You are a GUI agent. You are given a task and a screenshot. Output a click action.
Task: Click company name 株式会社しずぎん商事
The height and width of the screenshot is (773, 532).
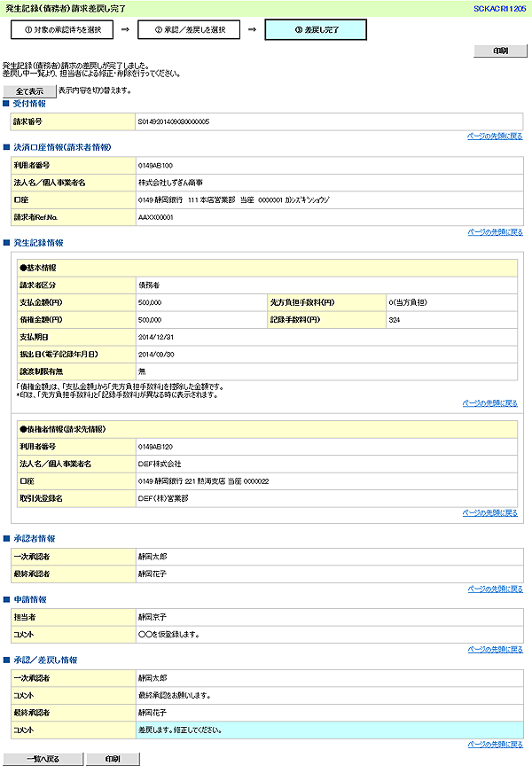(170, 183)
